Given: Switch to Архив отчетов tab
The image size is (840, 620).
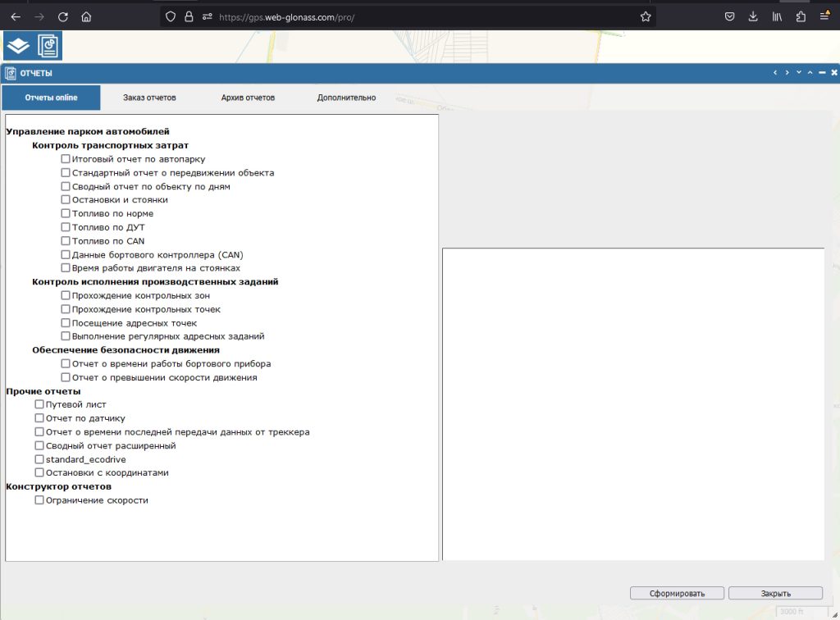Looking at the screenshot, I should click(248, 98).
